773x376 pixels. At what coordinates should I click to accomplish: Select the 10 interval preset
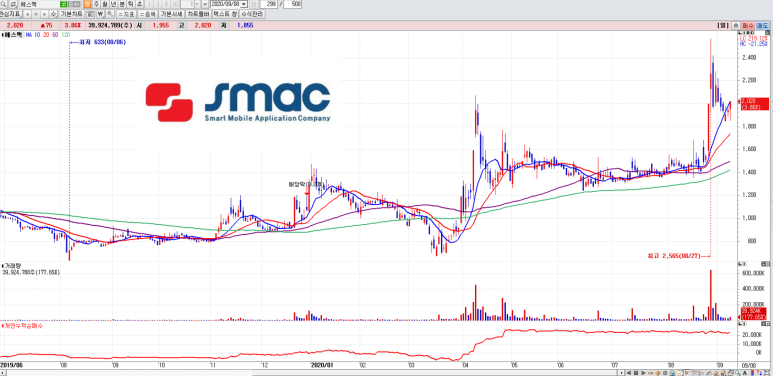click(x=176, y=4)
